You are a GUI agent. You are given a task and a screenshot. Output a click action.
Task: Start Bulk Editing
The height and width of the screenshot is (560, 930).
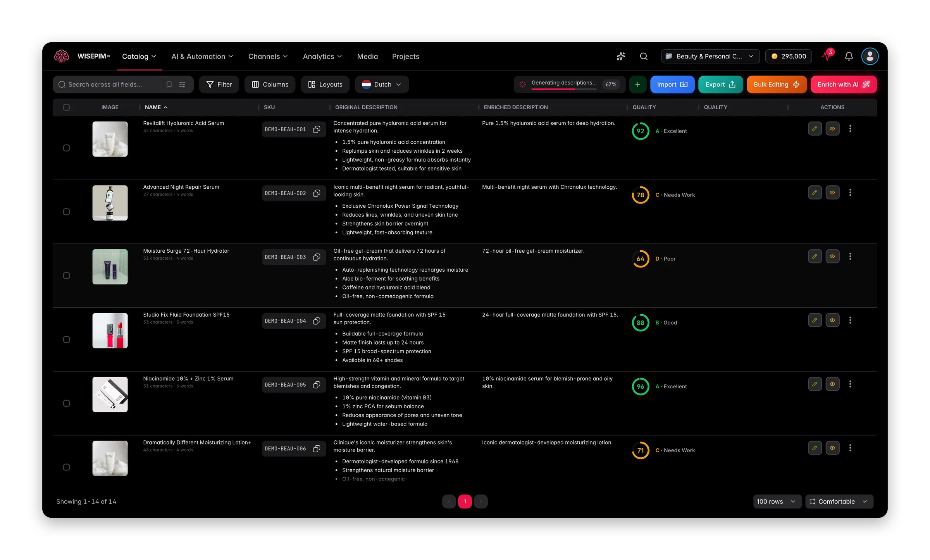coord(777,84)
